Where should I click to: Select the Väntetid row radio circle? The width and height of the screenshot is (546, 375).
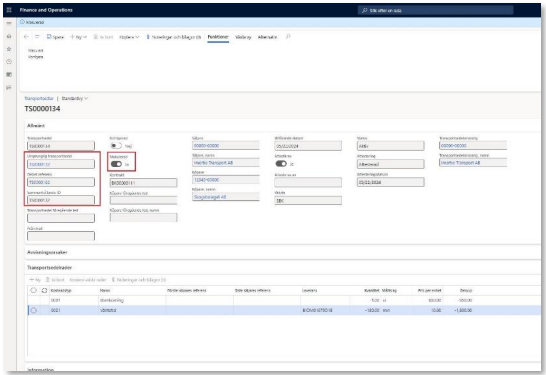[33, 311]
